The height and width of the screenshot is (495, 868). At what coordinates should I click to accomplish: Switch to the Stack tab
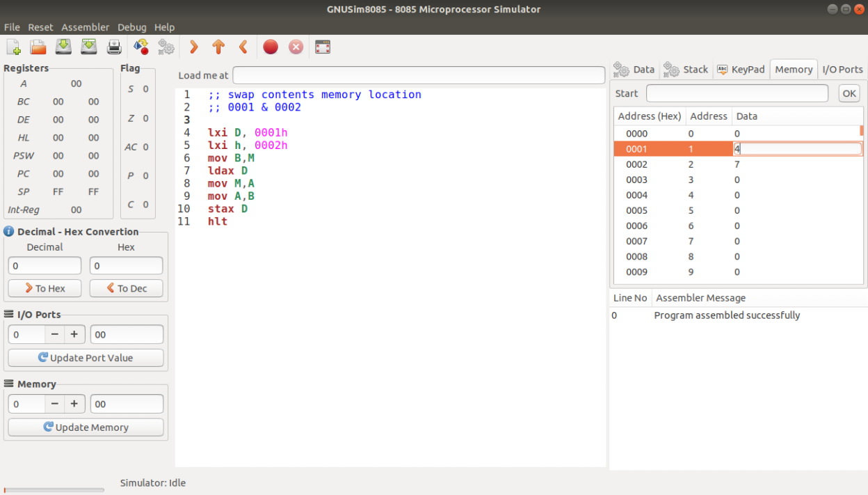tap(686, 70)
